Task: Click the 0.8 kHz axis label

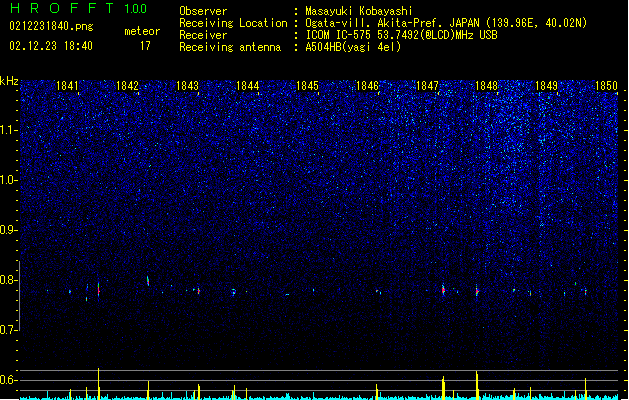Action: tap(9, 280)
